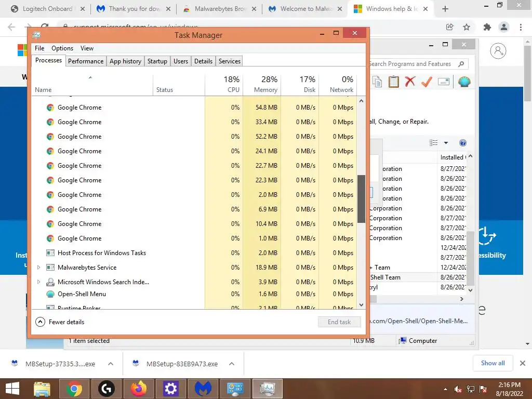Select the Processes tab
Screen dimensions: 532x399
48,60
